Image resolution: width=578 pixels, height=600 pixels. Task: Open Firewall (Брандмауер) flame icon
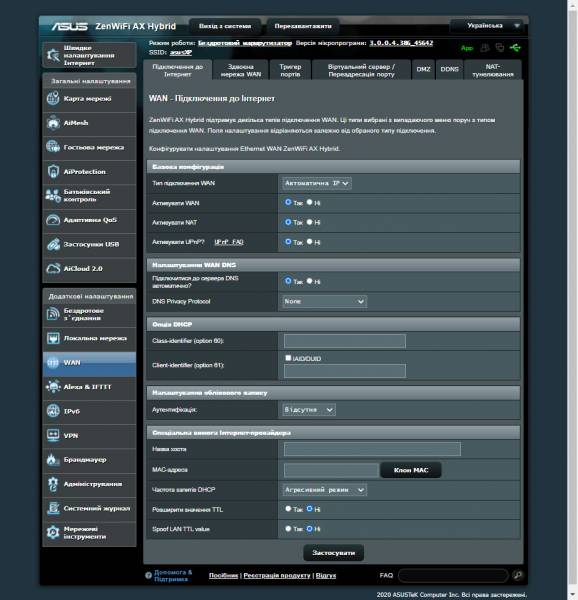pos(53,460)
